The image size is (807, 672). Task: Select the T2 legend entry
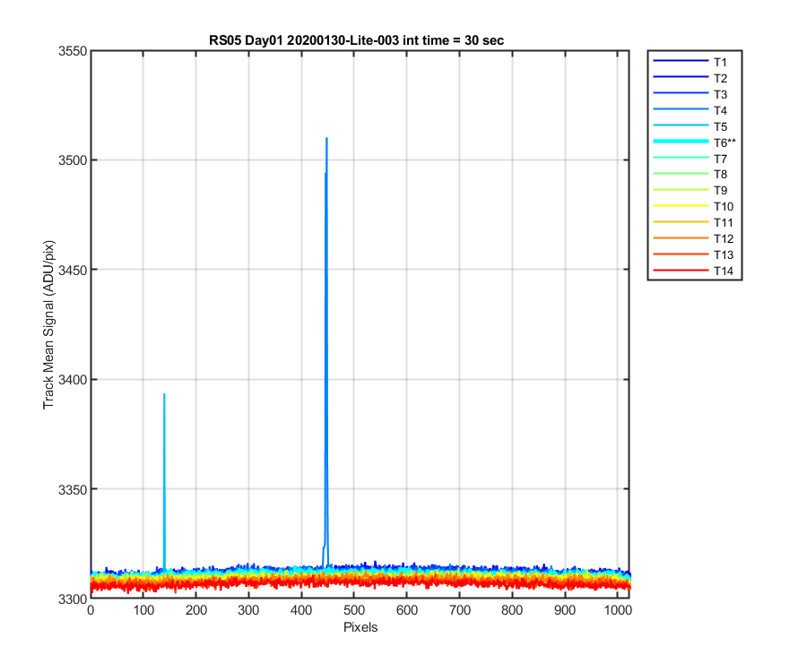click(x=690, y=78)
